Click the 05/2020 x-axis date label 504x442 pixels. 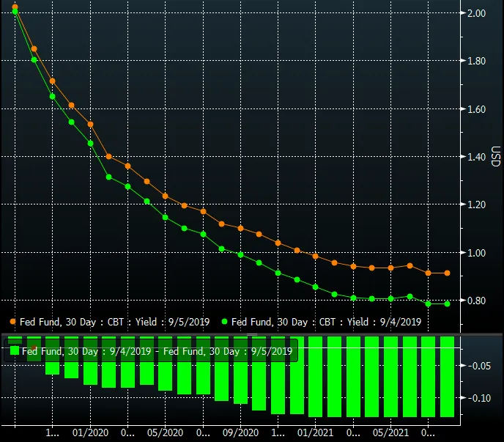[x=166, y=432]
